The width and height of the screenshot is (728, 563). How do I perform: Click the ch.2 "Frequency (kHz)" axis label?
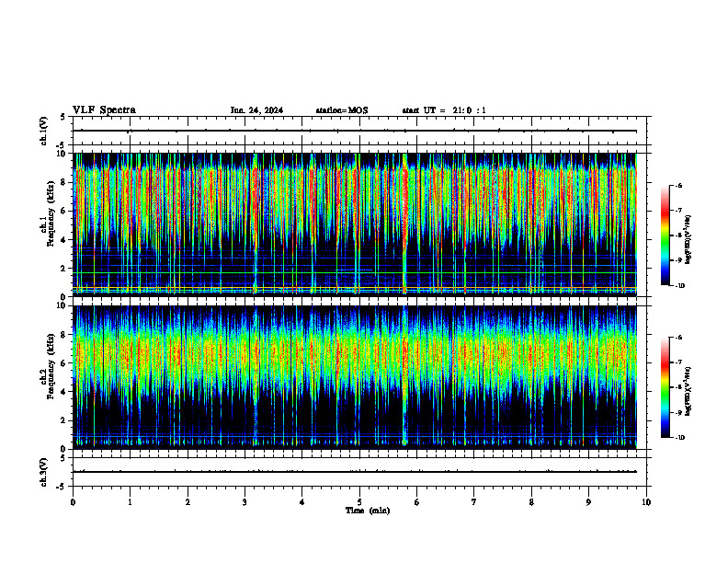coord(51,365)
